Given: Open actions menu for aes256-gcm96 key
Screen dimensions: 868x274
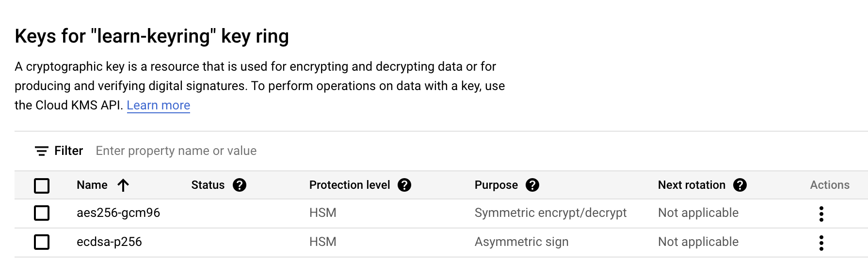Looking at the screenshot, I should pos(821,213).
